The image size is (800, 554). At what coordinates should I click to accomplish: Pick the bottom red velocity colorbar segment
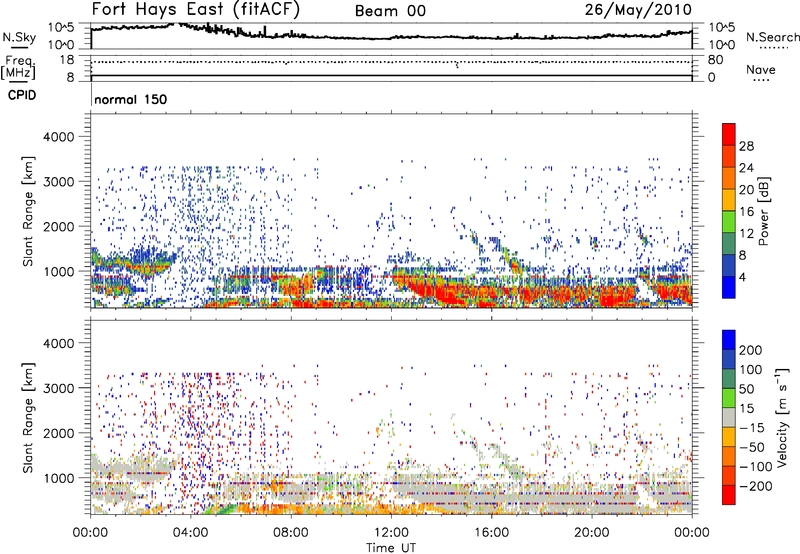pos(729,495)
